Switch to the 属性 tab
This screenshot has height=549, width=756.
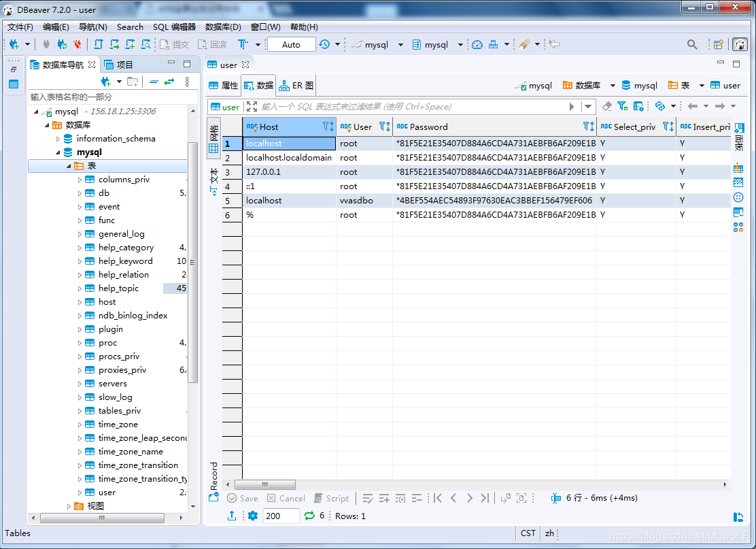(x=223, y=86)
